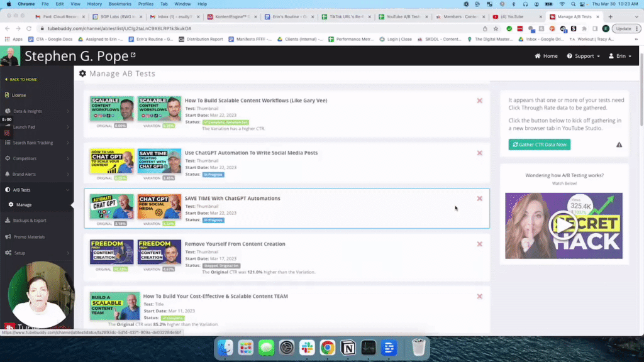Delete the ChatGPT Automation test with red X
644x362 pixels.
[x=480, y=153]
